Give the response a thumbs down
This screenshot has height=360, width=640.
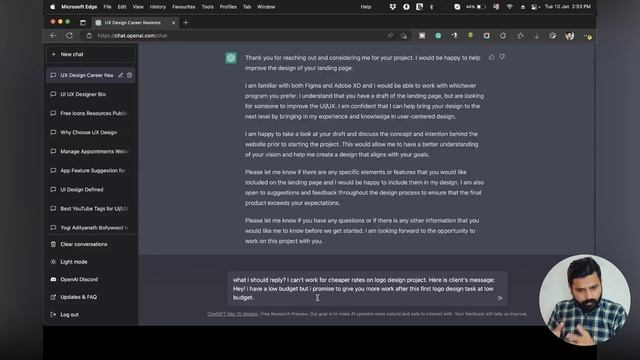(502, 57)
